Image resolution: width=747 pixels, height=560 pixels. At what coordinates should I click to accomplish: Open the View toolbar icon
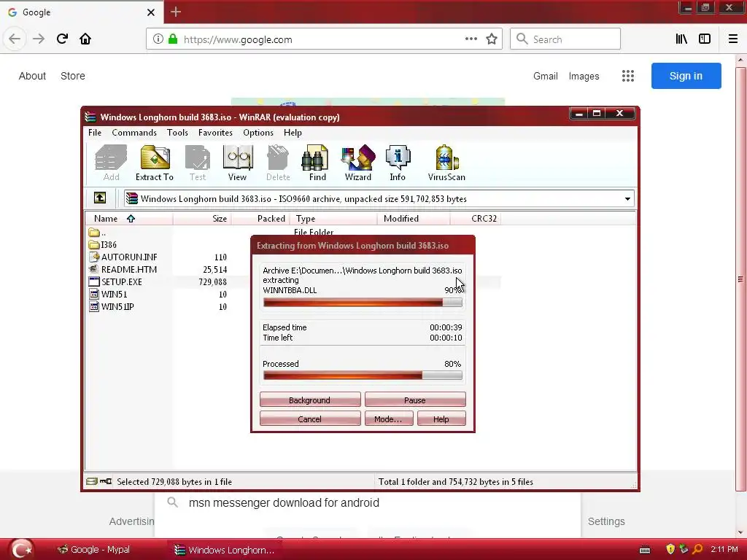(x=237, y=163)
